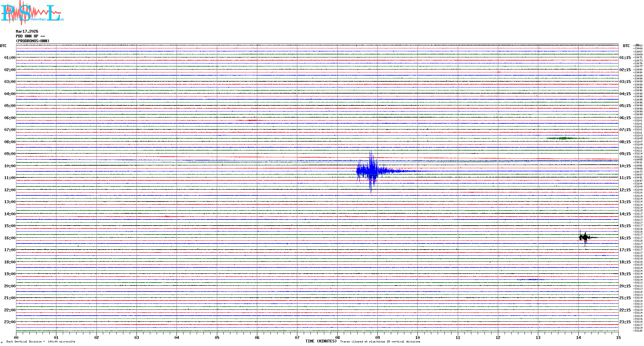Click the small green waveform burst near 08:00
The height and width of the screenshot is (346, 644).
coord(563,138)
